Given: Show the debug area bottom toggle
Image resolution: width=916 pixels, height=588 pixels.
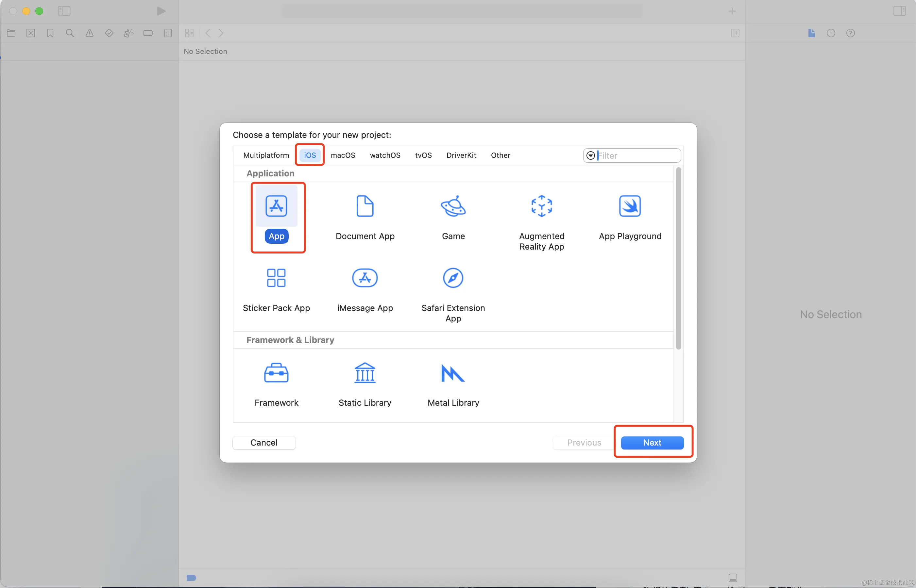Looking at the screenshot, I should [x=733, y=578].
